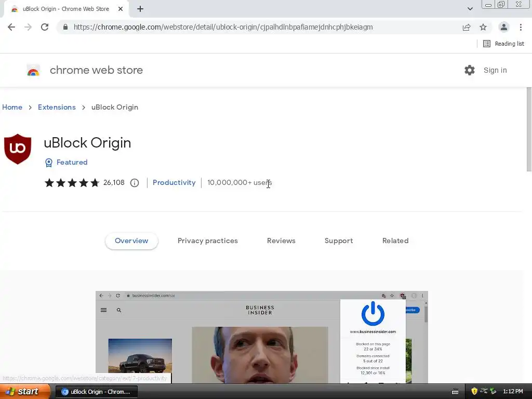Switch to the Reviews tab
Image resolution: width=532 pixels, height=399 pixels.
click(x=281, y=241)
